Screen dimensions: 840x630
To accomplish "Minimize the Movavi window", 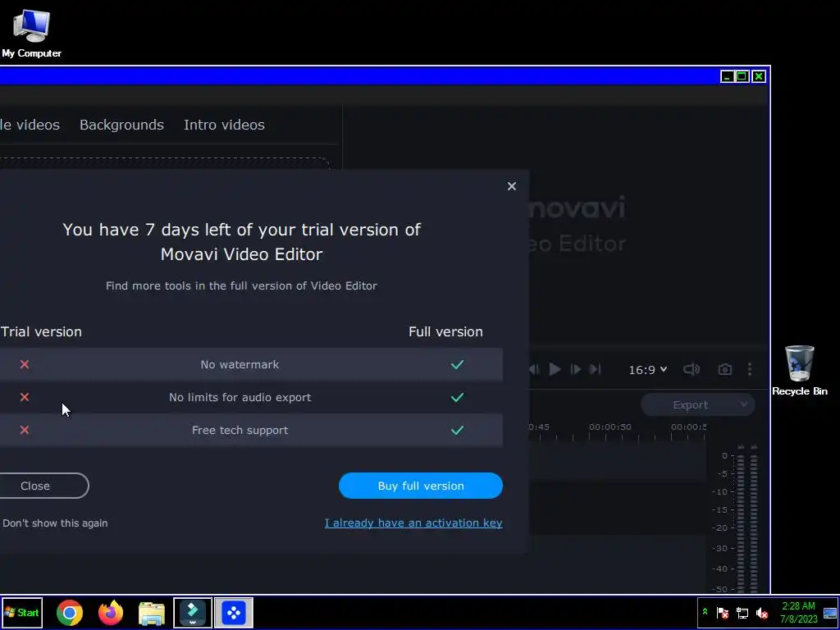I will pos(727,76).
